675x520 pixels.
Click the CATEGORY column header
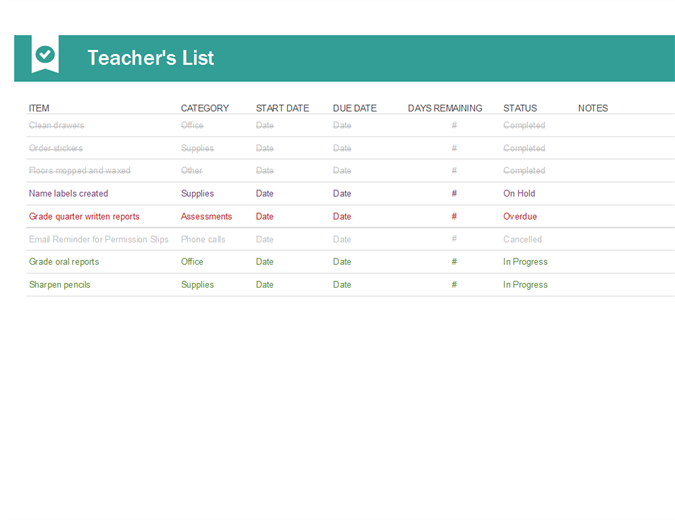click(x=205, y=108)
